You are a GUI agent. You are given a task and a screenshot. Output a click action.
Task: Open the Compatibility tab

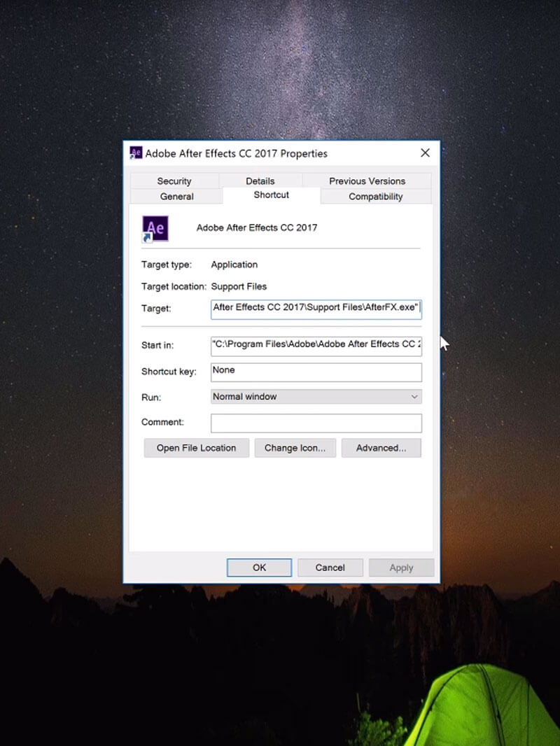click(x=375, y=197)
